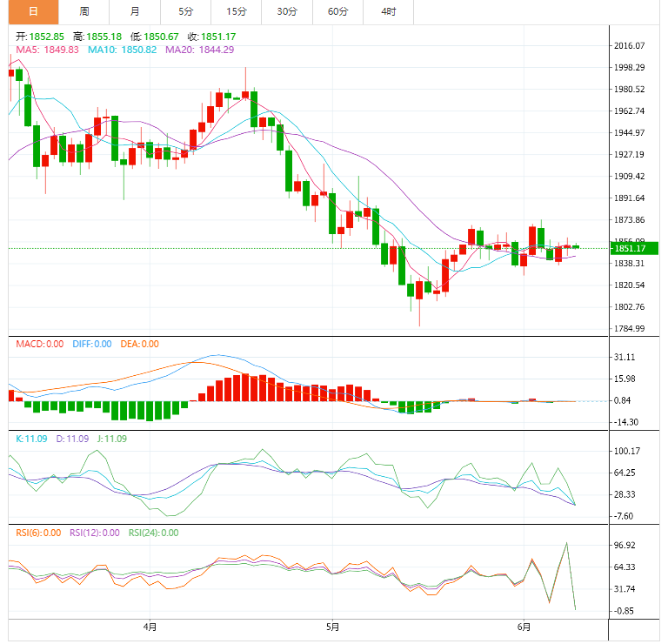Click the 6月 marker on time axis
This screenshot has height=644, width=668.
click(523, 626)
